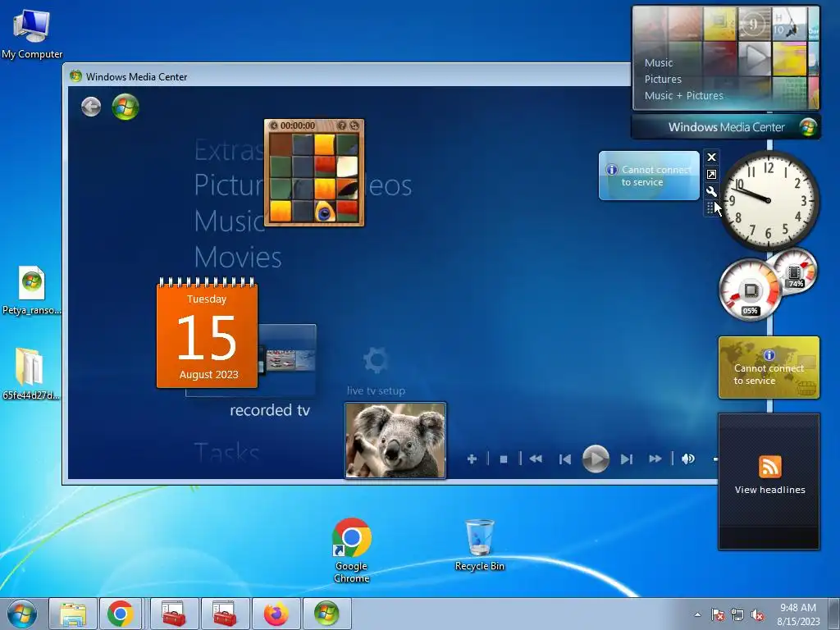Click channel up plus control

[x=472, y=459]
